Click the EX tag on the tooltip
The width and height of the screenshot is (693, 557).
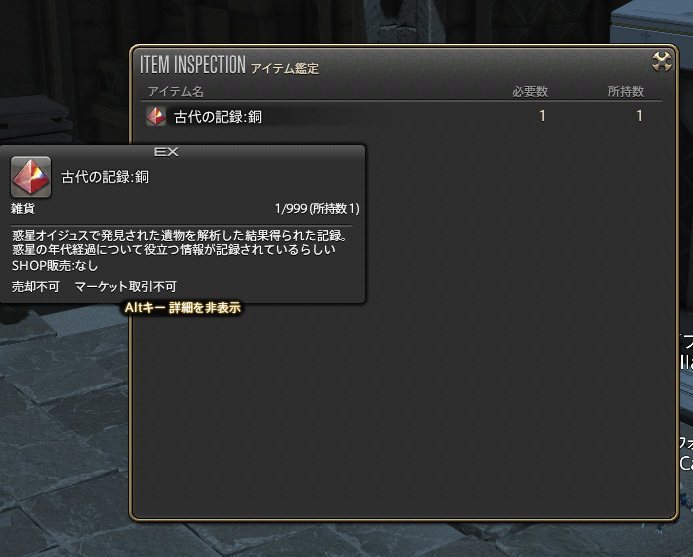pos(166,152)
